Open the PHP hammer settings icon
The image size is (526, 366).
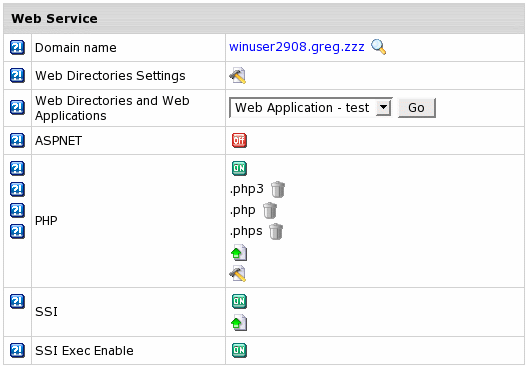pyautogui.click(x=238, y=274)
